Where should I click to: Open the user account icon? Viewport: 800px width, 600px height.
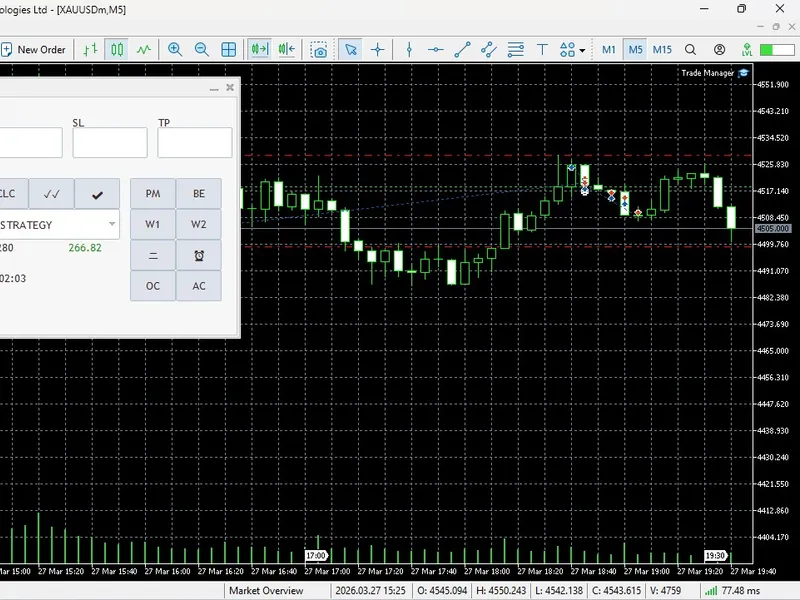[719, 49]
